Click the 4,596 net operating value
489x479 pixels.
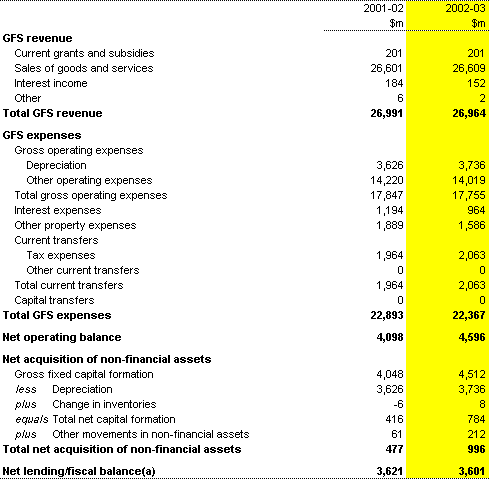[x=472, y=337]
